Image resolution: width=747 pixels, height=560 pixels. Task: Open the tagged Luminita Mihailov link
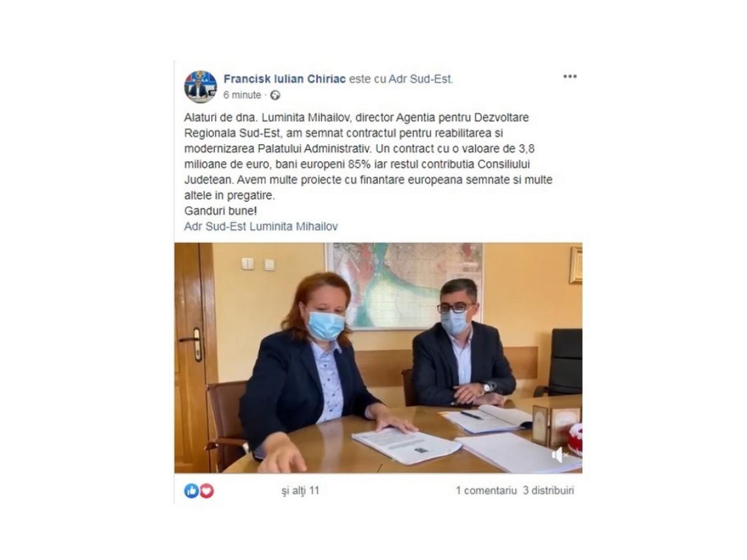pyautogui.click(x=294, y=226)
